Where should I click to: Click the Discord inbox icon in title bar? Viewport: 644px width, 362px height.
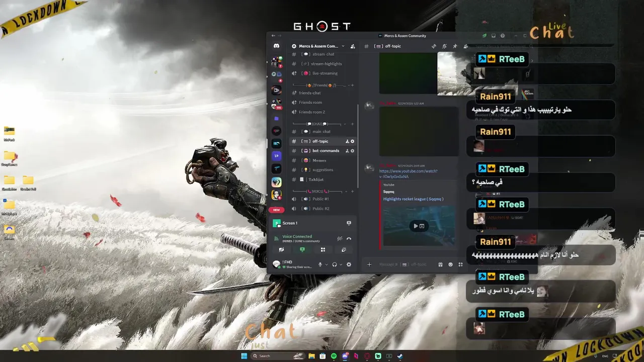point(494,36)
